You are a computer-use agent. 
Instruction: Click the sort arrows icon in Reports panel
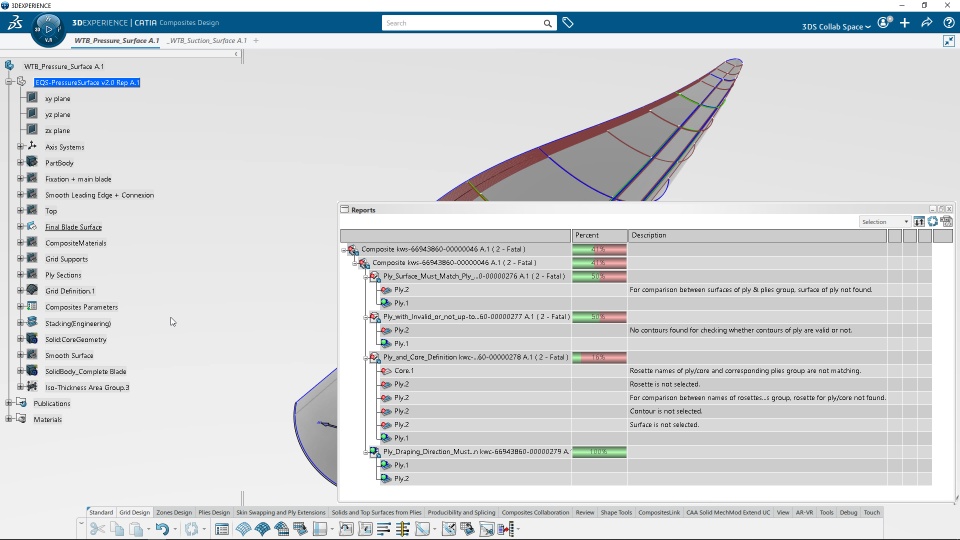click(918, 222)
